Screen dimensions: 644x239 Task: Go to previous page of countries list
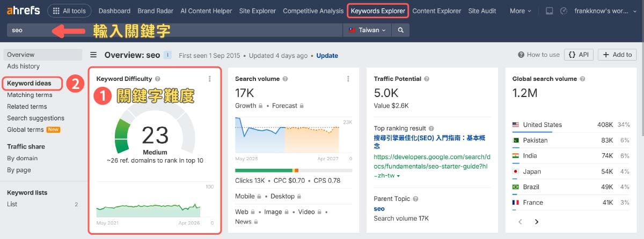tap(520, 221)
